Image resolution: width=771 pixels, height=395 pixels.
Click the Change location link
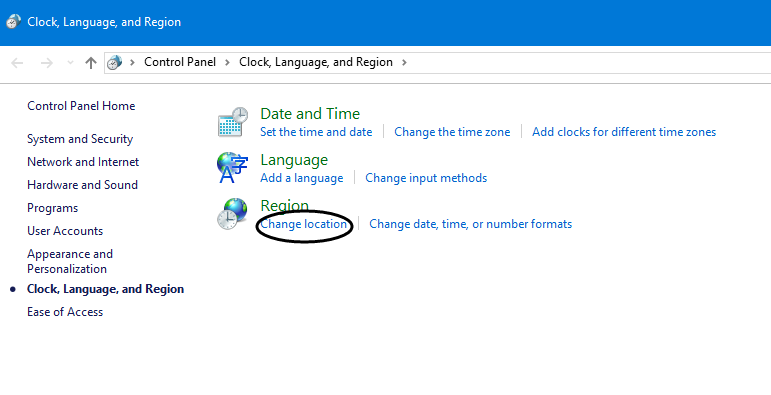[303, 224]
